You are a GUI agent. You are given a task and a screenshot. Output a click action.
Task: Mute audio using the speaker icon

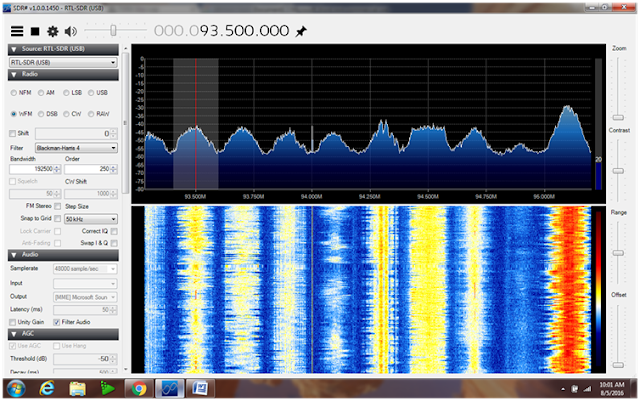click(71, 31)
